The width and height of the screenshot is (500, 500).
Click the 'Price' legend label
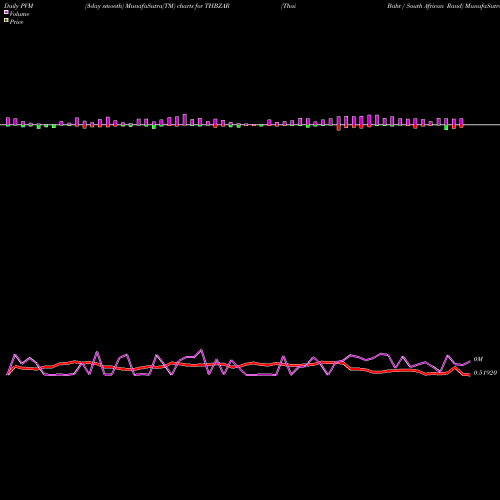(16, 22)
